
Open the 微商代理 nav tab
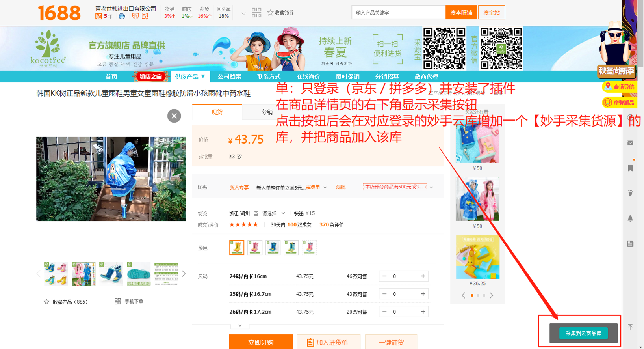(427, 77)
